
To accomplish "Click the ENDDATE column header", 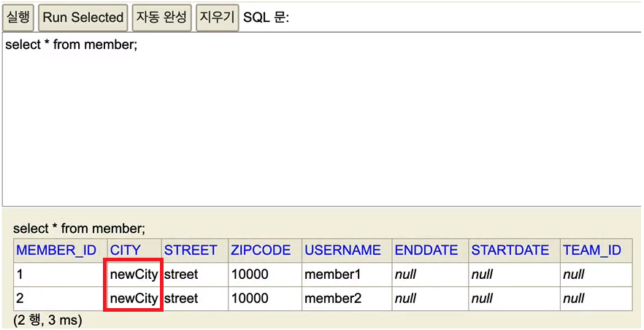I will pos(430,250).
